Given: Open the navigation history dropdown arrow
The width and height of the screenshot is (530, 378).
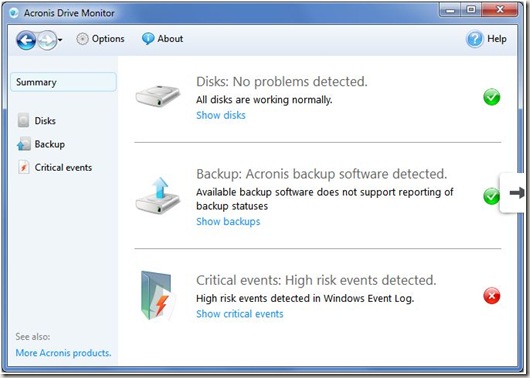Looking at the screenshot, I should (60, 40).
